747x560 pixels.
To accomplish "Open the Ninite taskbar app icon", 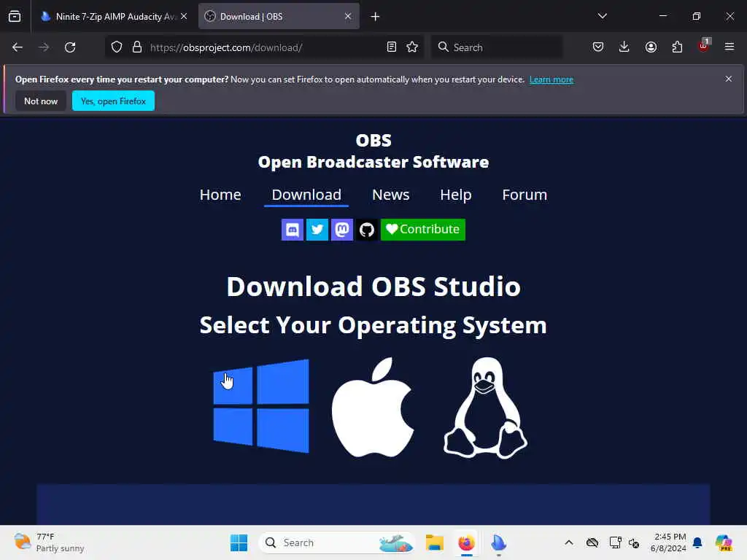I will (x=498, y=542).
